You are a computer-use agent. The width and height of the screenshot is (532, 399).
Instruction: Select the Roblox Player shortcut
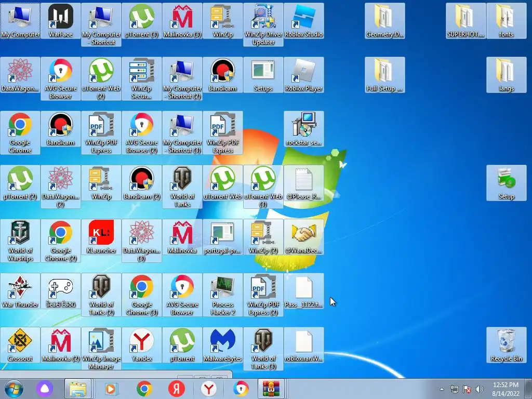tap(303, 75)
